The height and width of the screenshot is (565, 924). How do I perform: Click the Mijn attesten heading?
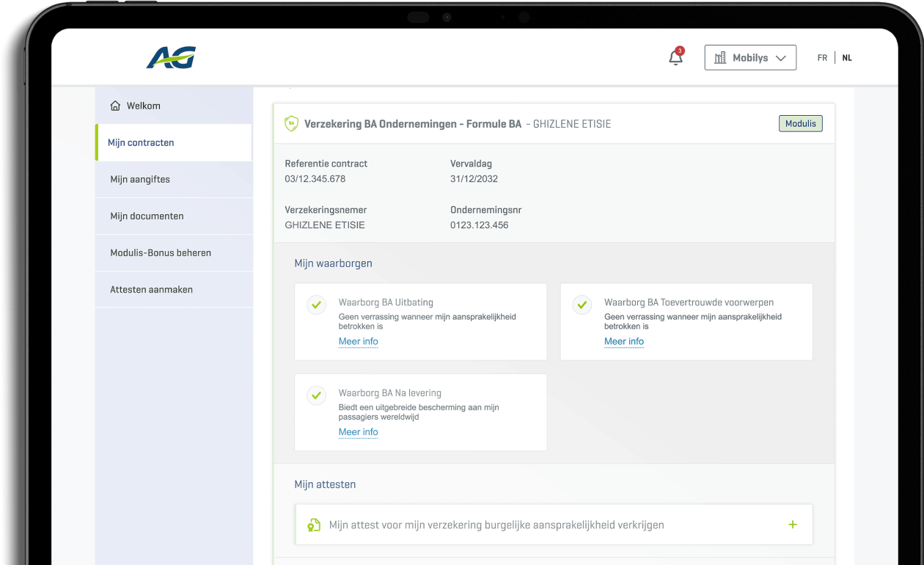(325, 484)
